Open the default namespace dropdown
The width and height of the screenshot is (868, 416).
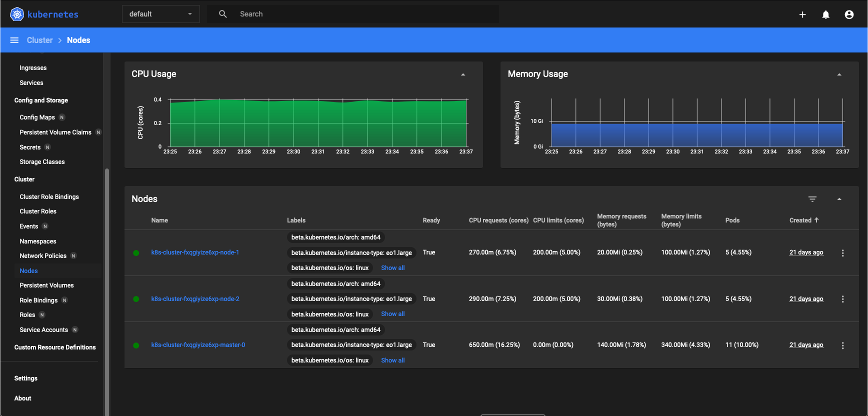(160, 14)
